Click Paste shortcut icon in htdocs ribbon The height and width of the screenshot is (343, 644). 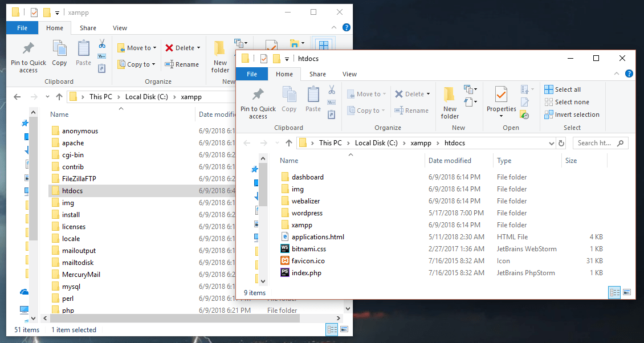[332, 115]
